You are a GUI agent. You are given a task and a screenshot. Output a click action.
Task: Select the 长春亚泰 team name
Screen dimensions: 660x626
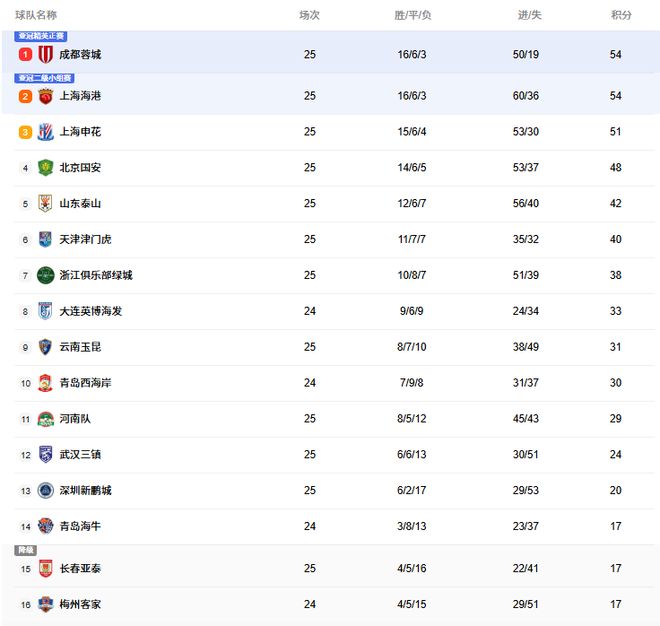pyautogui.click(x=80, y=568)
